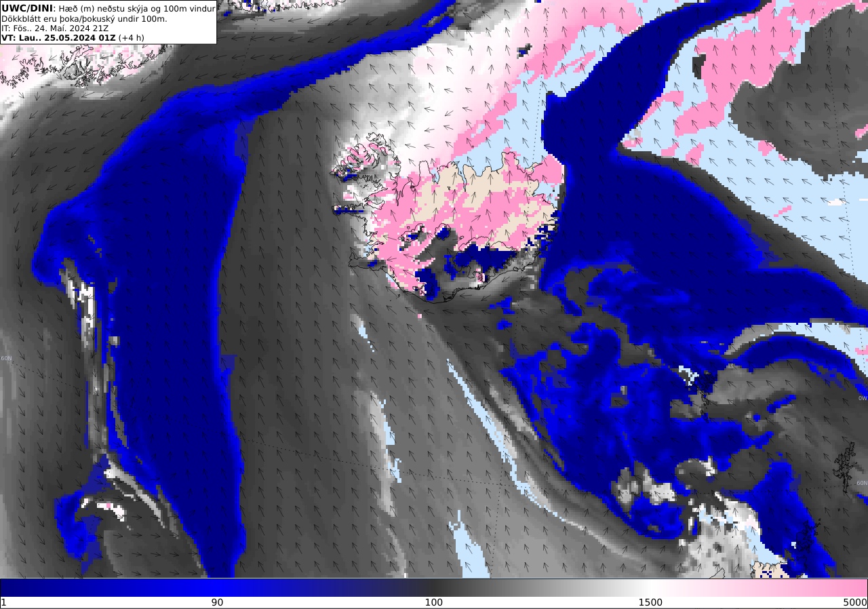Click the color scale label 90
Screen dimensions: 868x609
[x=217, y=602]
